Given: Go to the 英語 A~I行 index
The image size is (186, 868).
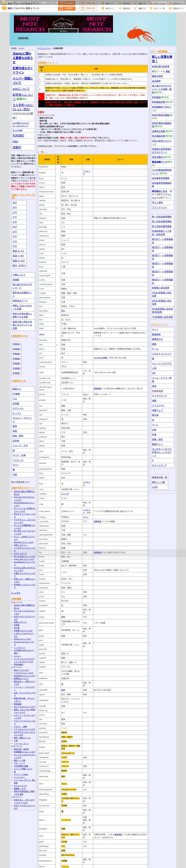Looking at the screenshot, I should click(18, 251).
